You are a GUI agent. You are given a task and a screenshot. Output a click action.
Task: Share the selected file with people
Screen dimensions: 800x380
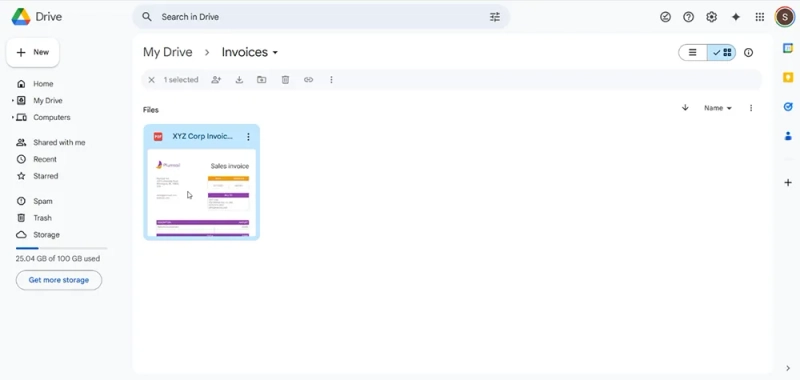[x=216, y=80]
